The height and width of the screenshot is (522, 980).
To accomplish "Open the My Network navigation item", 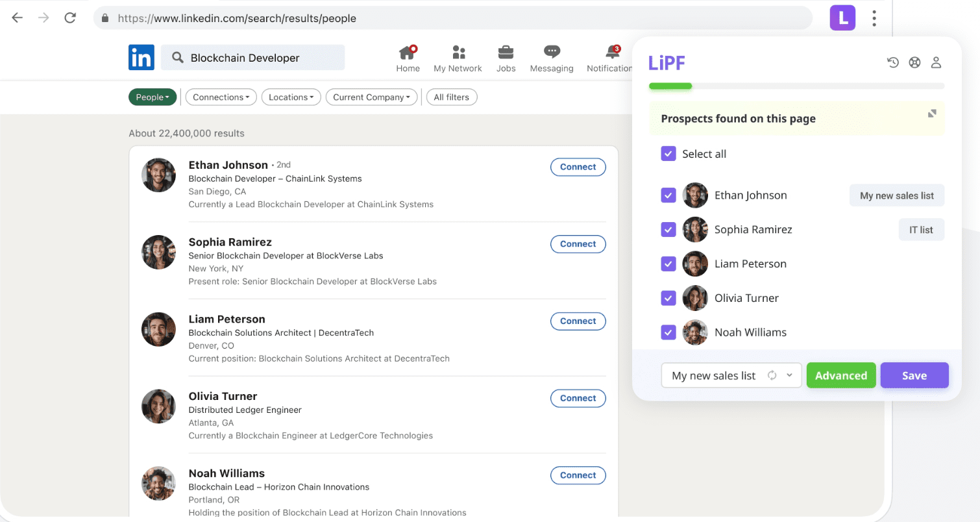I will pos(458,58).
